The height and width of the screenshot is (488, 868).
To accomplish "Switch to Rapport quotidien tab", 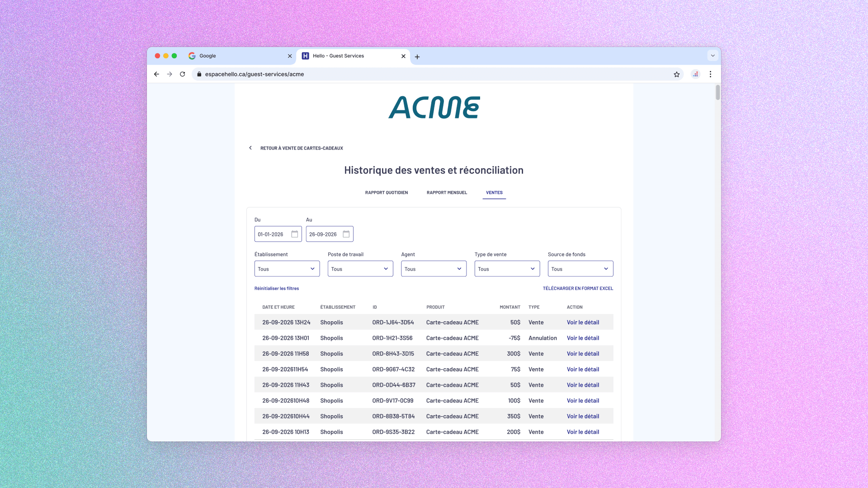I will click(x=387, y=192).
